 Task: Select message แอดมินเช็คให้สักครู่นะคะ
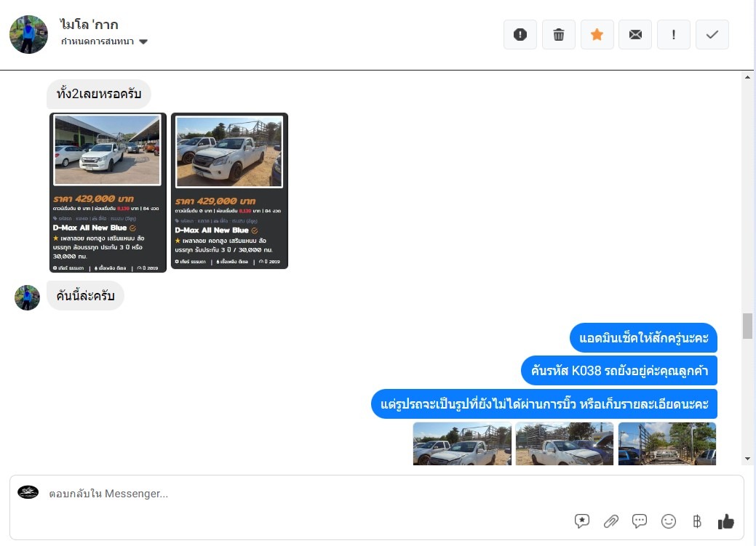[643, 338]
